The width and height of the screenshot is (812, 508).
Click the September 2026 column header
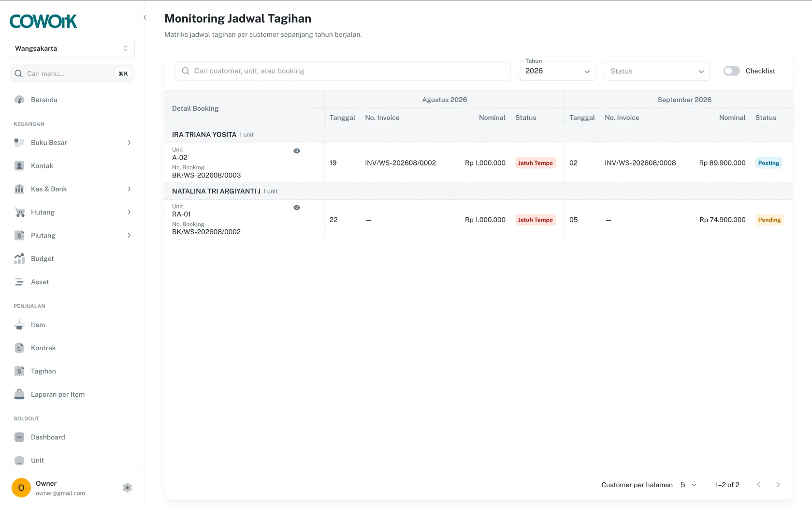click(x=684, y=100)
